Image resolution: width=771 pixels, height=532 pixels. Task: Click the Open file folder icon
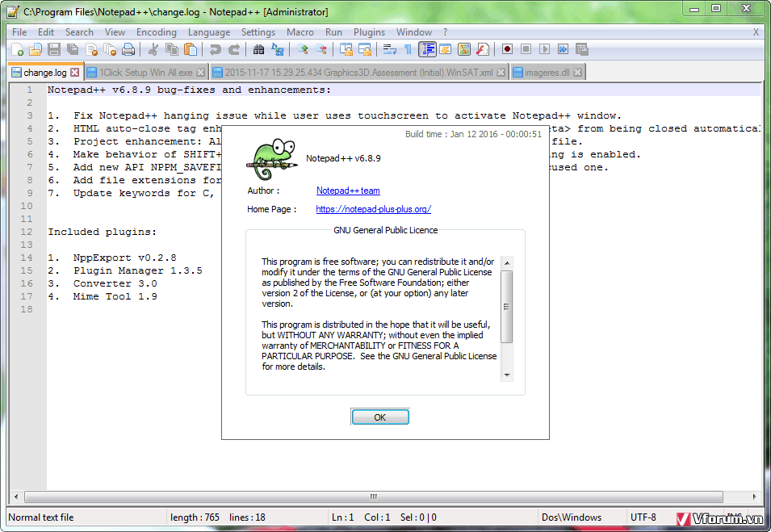coord(35,49)
